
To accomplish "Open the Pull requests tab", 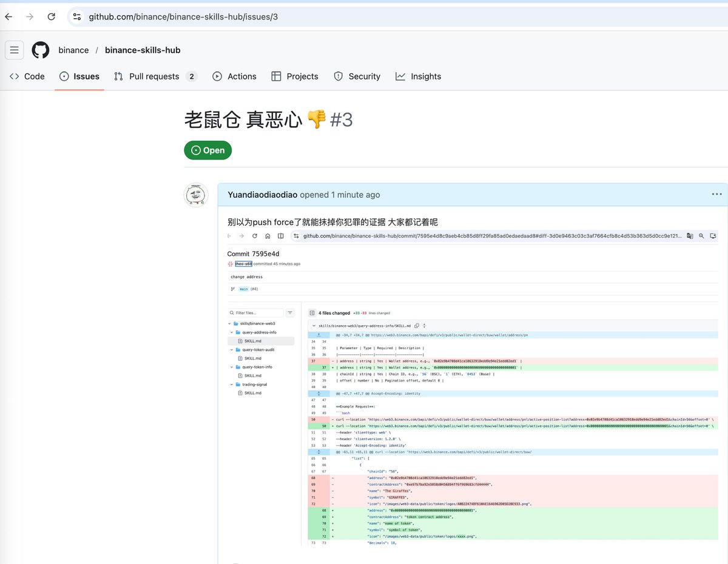I will pos(155,76).
